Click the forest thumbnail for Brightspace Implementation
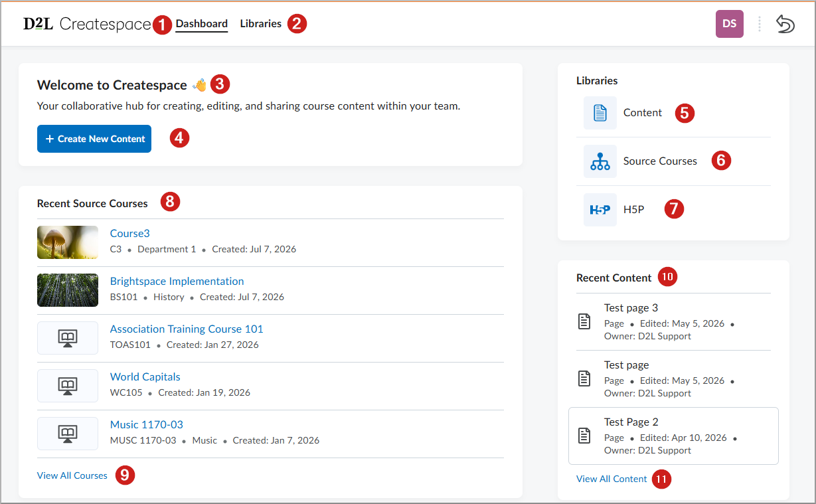Viewport: 816px width, 504px height. 68,290
